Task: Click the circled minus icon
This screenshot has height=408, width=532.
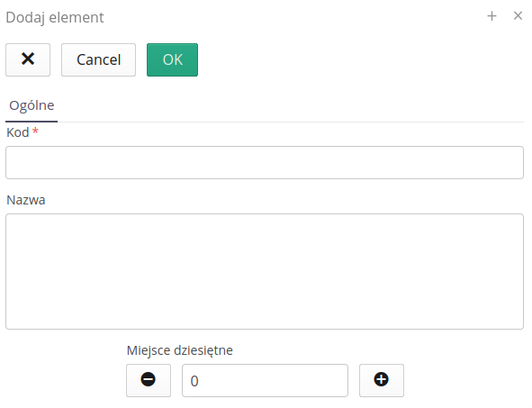Action: [x=149, y=379]
